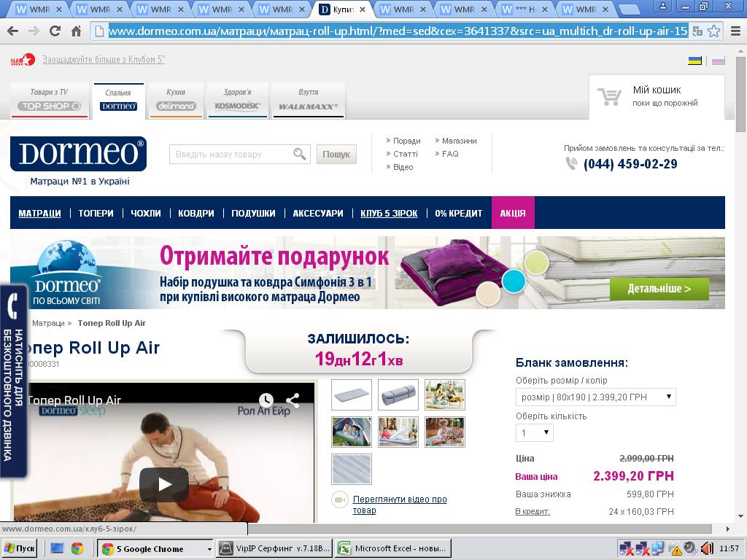The image size is (747, 560).
Task: Click the browser forward arrow
Action: point(34,31)
